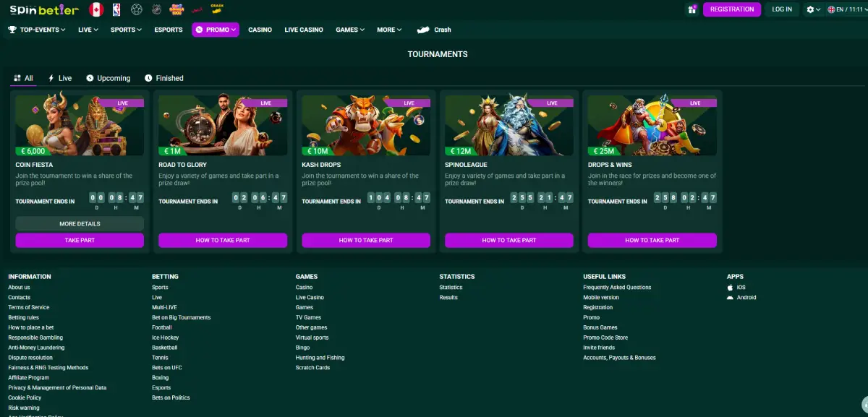Click the € 25M prize label
Screen dimensions: 868x417
point(603,151)
